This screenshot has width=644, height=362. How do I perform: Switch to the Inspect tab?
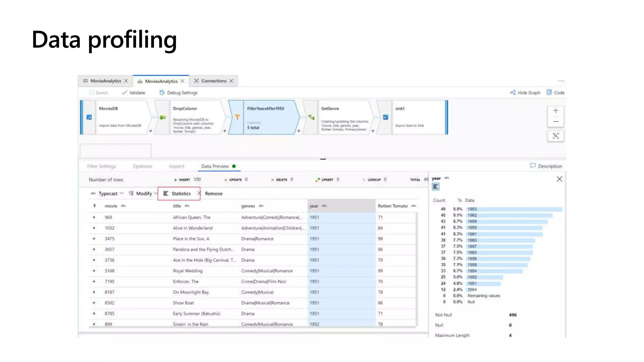point(176,166)
